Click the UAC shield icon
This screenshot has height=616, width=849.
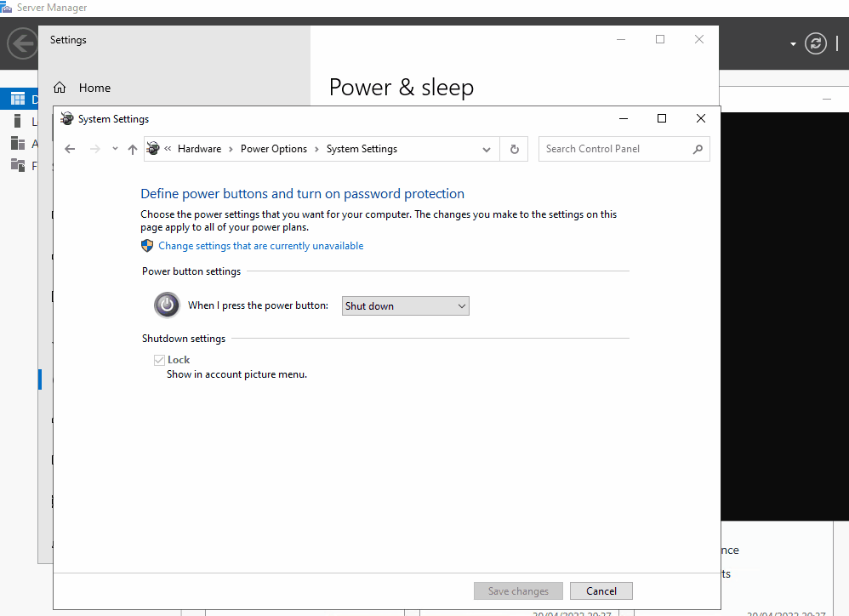click(146, 246)
